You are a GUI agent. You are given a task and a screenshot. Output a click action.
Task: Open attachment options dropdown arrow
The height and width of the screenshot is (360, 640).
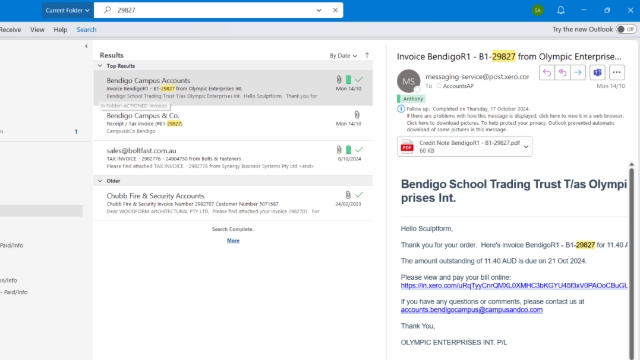point(526,147)
